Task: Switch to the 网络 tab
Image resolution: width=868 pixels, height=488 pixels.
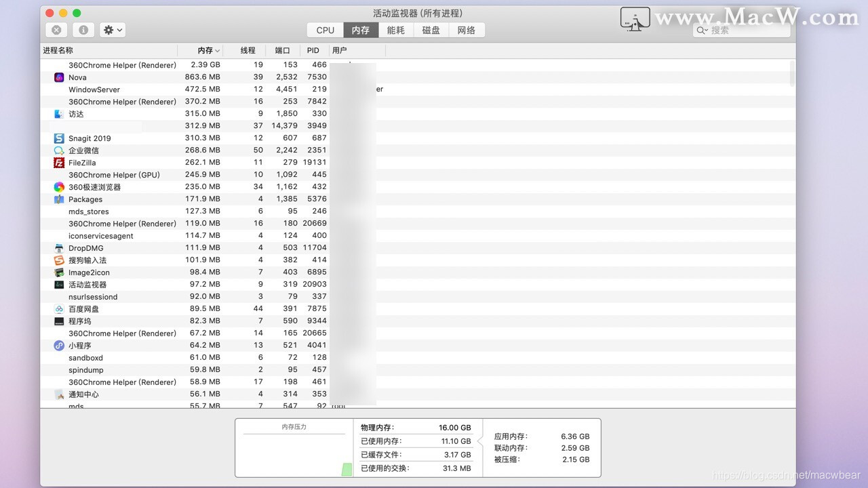Action: pos(467,30)
